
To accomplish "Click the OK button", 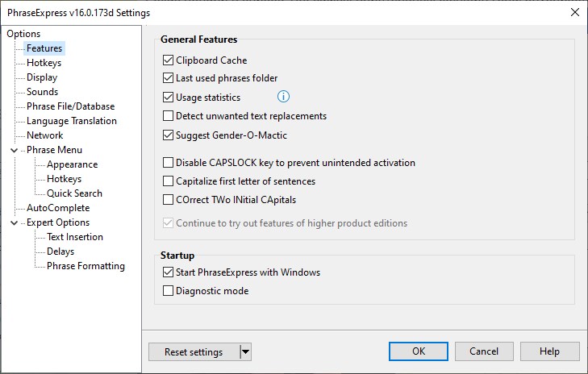I will tap(418, 352).
